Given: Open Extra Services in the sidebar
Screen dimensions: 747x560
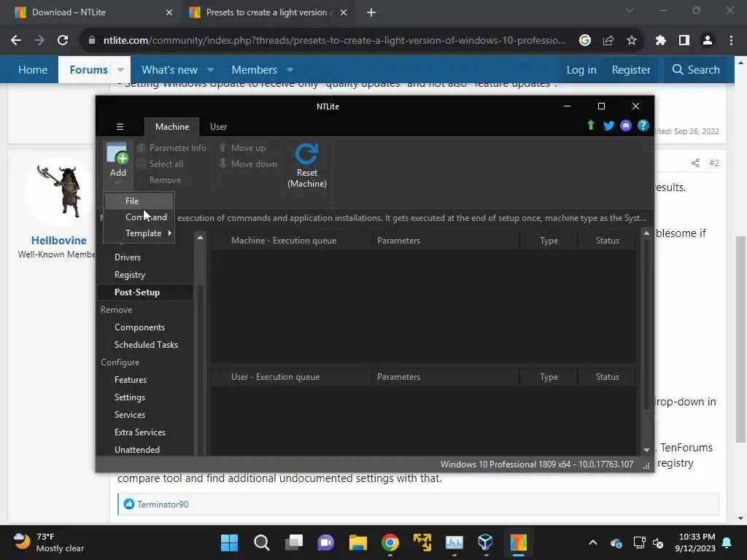Looking at the screenshot, I should coord(140,432).
